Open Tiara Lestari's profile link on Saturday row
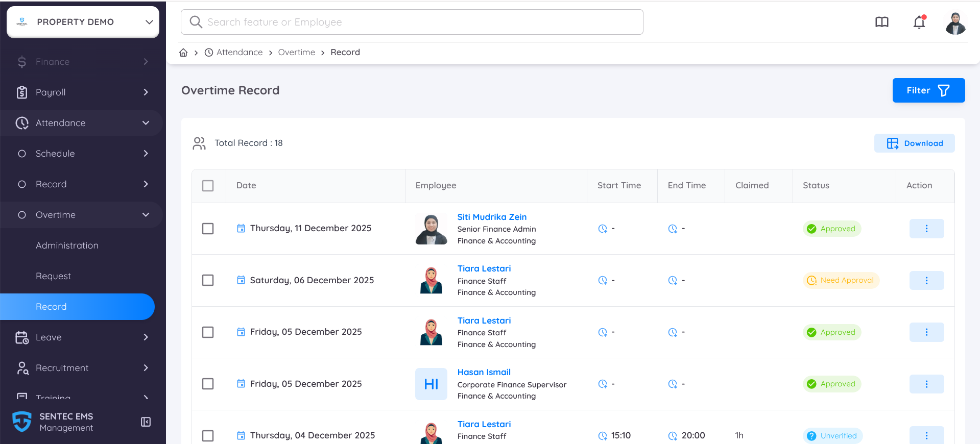Screen dimensions: 980x444 pos(484,268)
